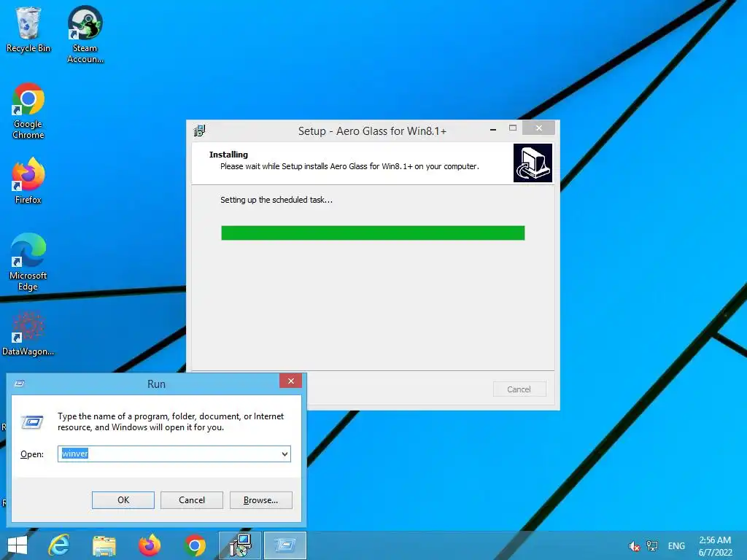Viewport: 747px width, 560px height.
Task: Click Cancel in the Run dialog
Action: tap(192, 500)
